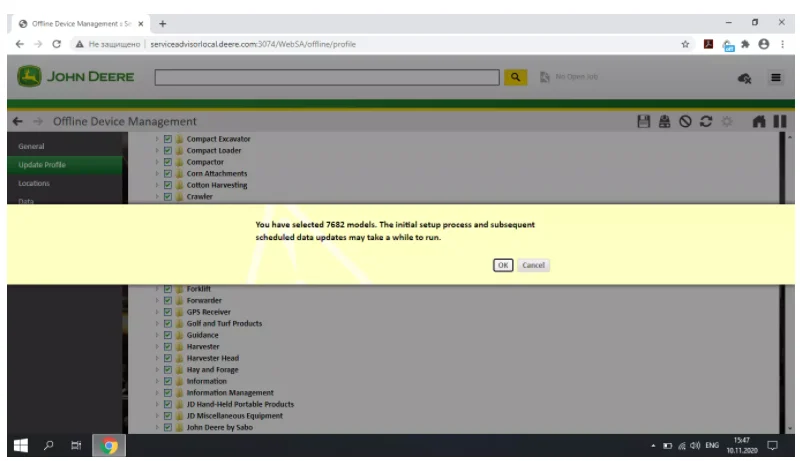This screenshot has height=461, width=800.
Task: Click the prohibit circle-slash icon
Action: (x=685, y=121)
